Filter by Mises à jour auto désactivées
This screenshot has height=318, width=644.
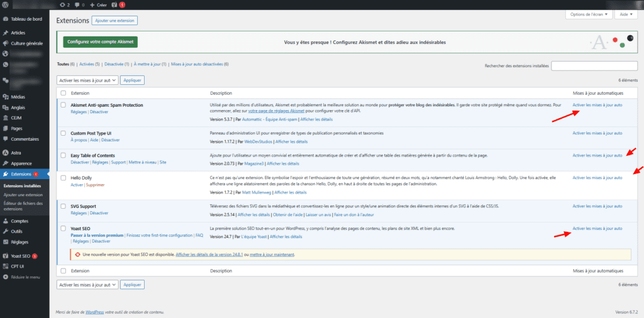point(196,65)
